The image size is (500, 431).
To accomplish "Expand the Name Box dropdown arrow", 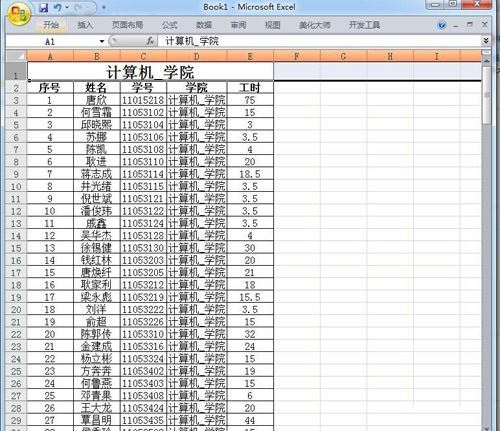I will 102,41.
